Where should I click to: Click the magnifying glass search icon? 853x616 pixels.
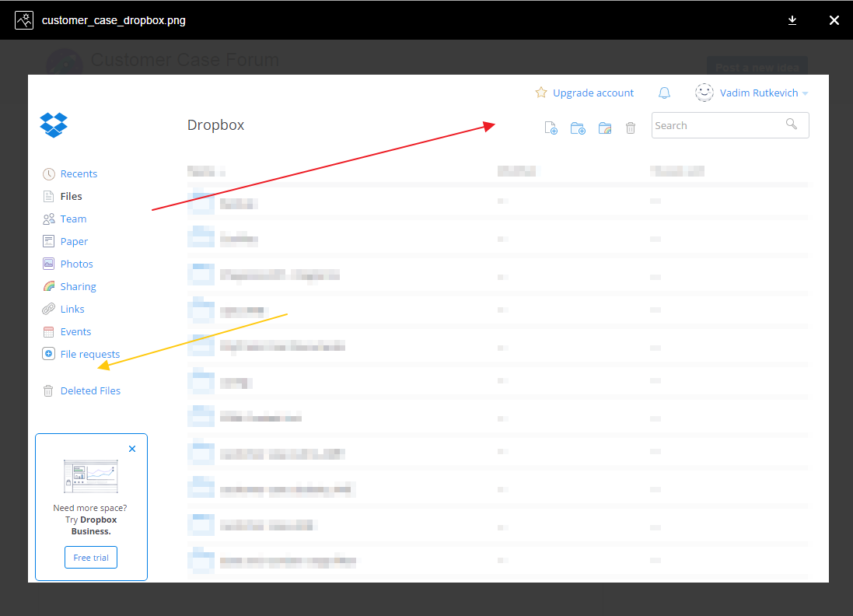click(x=792, y=124)
